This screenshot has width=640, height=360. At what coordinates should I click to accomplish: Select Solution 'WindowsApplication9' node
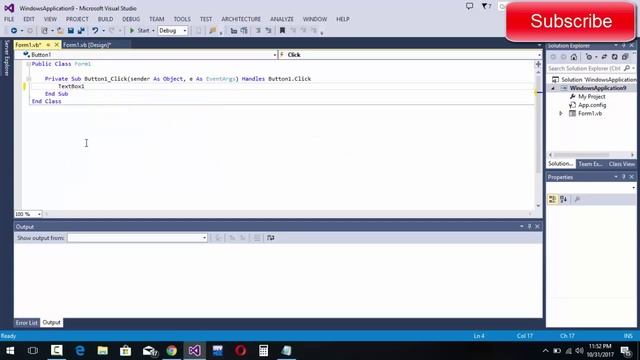[x=598, y=80]
